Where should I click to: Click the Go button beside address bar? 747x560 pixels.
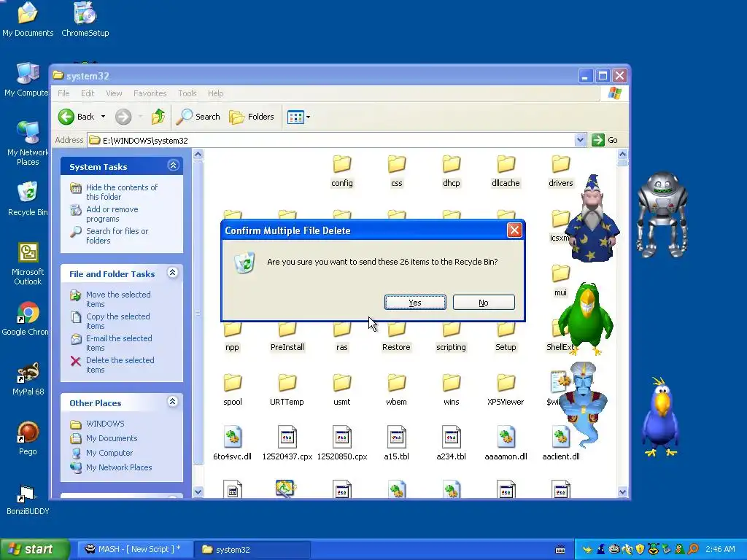[605, 140]
